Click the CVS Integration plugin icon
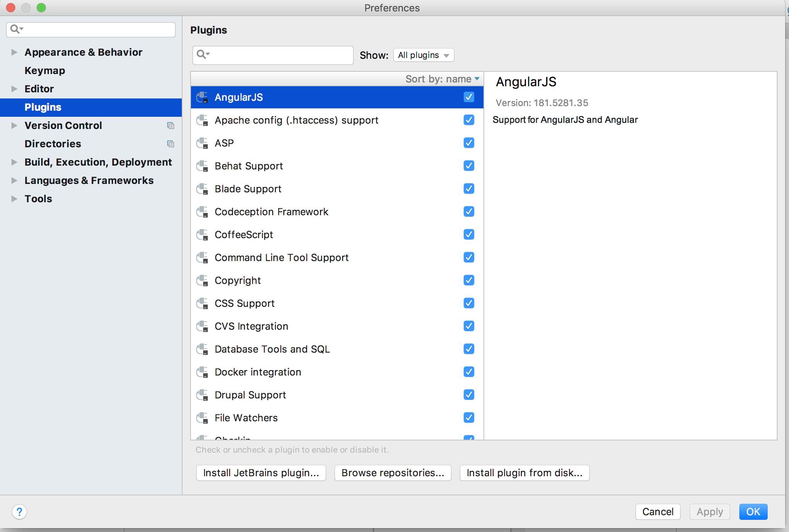Viewport: 789px width, 532px height. 202,326
